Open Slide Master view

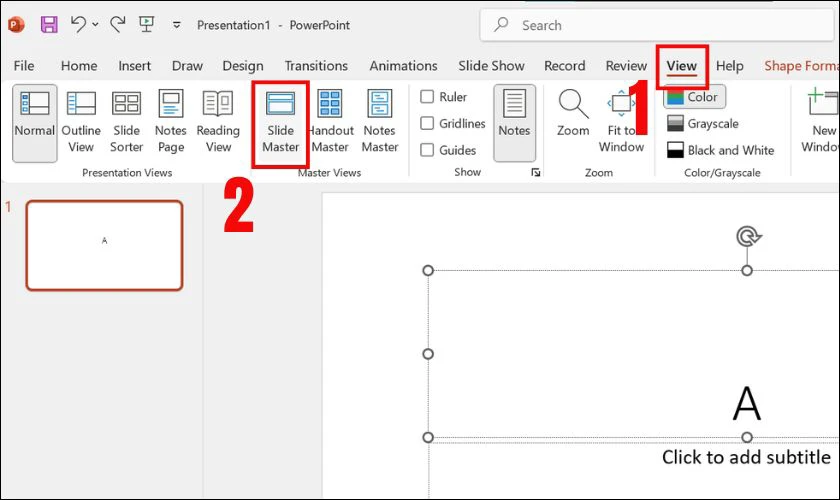click(280, 123)
